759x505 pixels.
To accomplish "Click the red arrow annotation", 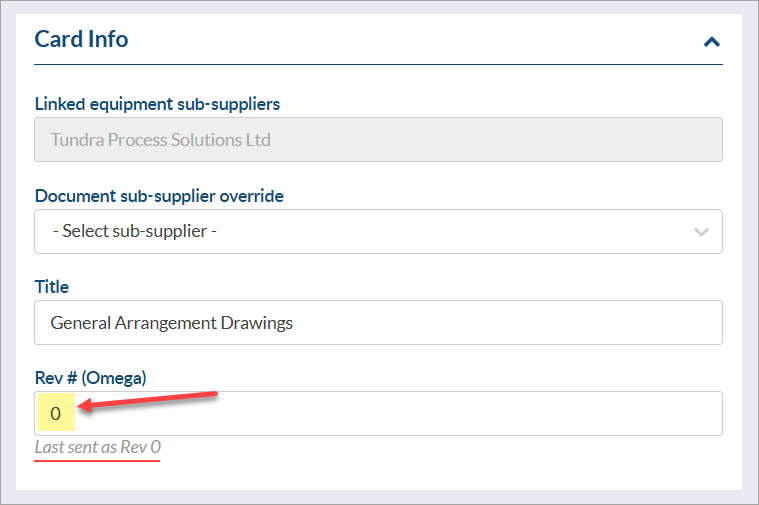I will click(x=148, y=401).
